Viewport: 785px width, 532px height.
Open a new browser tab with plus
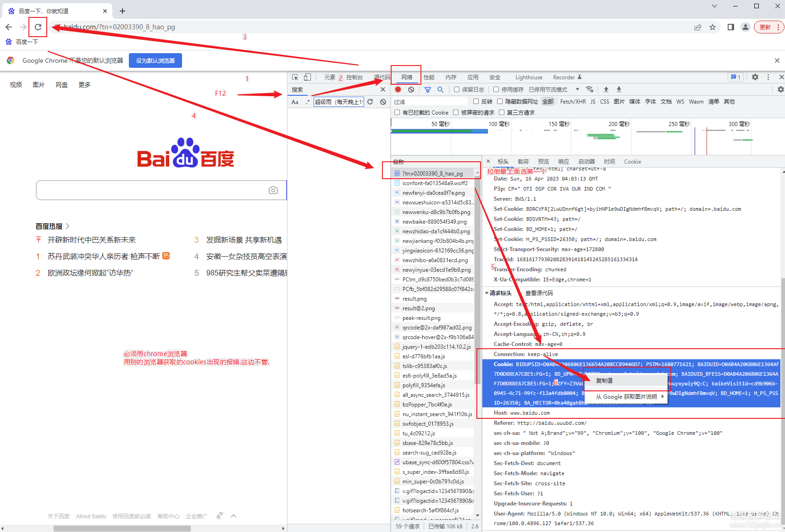point(122,11)
